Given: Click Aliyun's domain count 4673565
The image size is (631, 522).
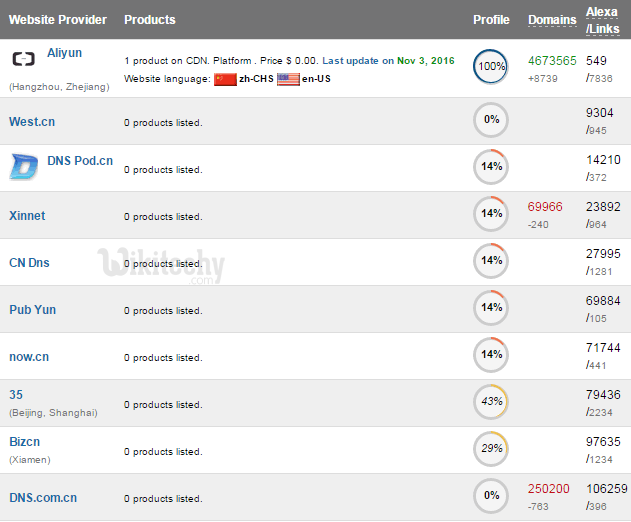Looking at the screenshot, I should pos(552,61).
